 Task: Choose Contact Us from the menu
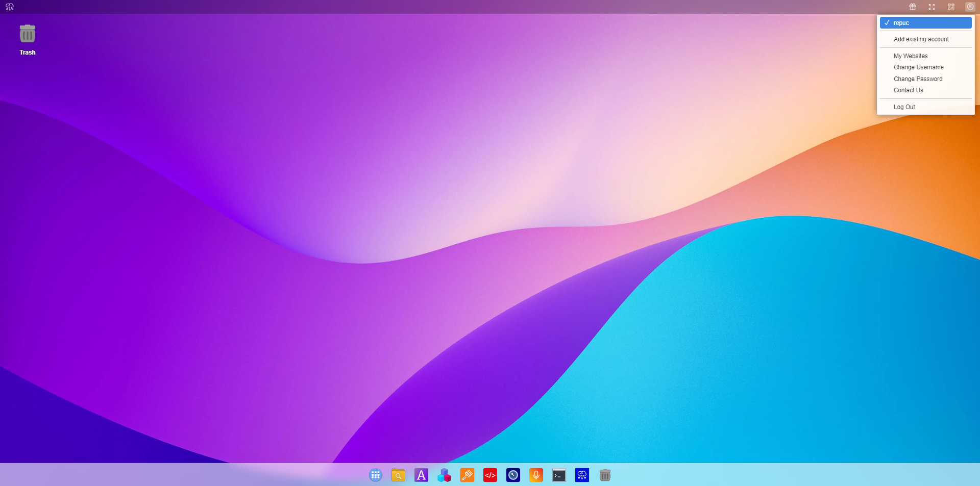[925, 90]
